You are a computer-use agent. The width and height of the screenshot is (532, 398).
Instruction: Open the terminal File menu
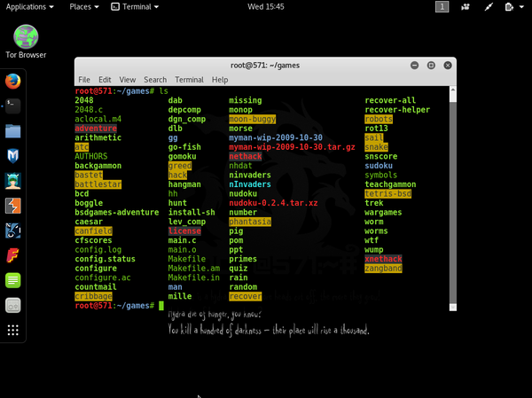pyautogui.click(x=84, y=80)
